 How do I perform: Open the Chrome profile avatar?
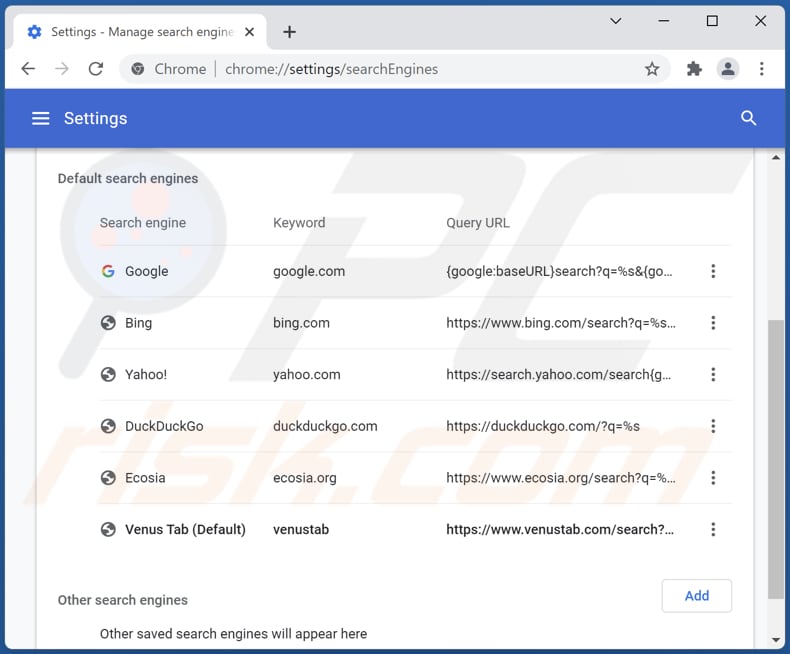[728, 69]
